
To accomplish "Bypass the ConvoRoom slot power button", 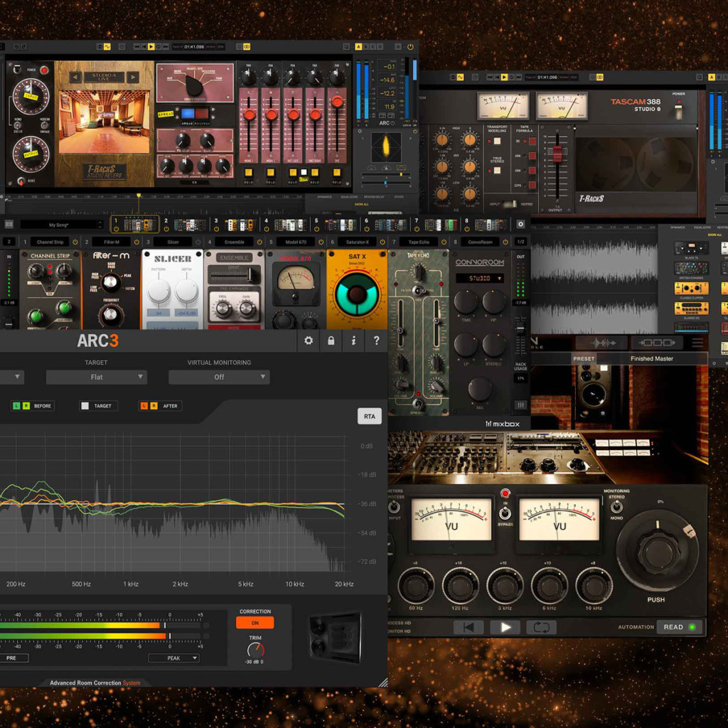I will pos(505,242).
